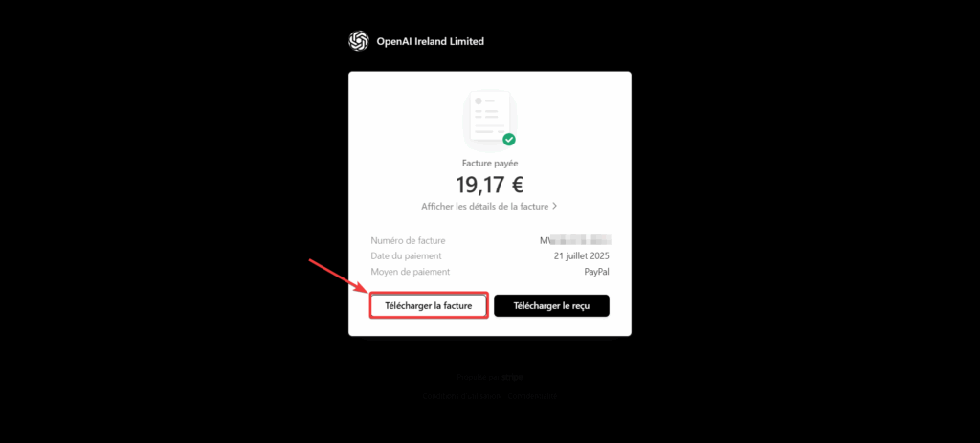Download the receipt with "Télécharger le reçu"
The width and height of the screenshot is (980, 443).
551,306
